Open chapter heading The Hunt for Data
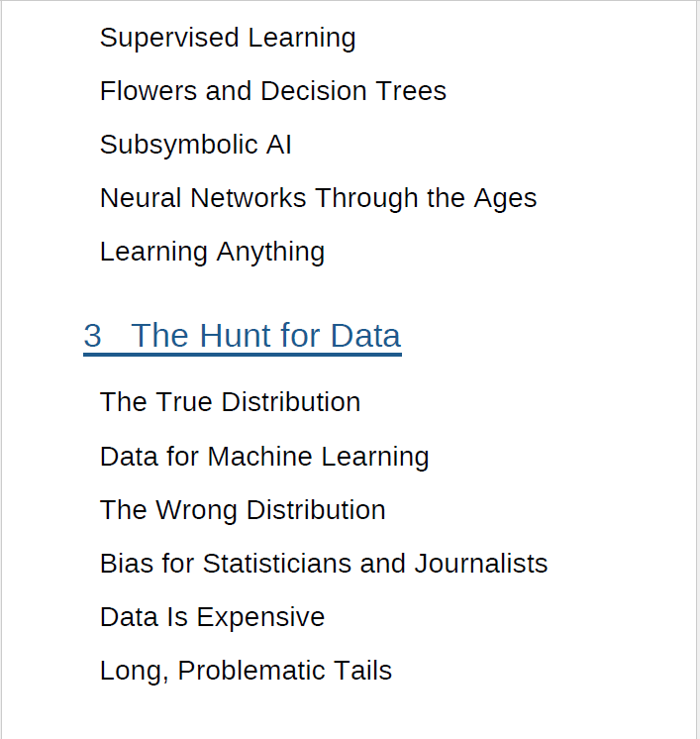The height and width of the screenshot is (739, 700). (x=265, y=336)
